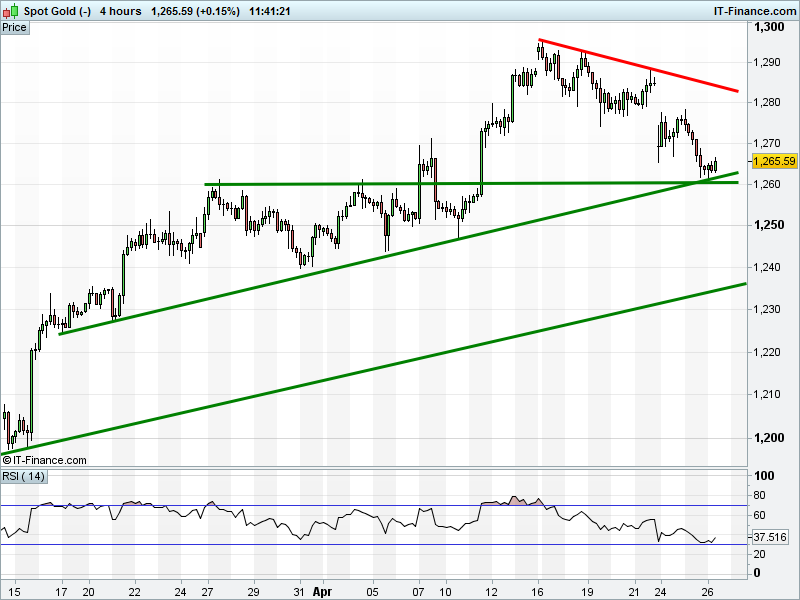Click the 07 date label on time axis

point(419,592)
